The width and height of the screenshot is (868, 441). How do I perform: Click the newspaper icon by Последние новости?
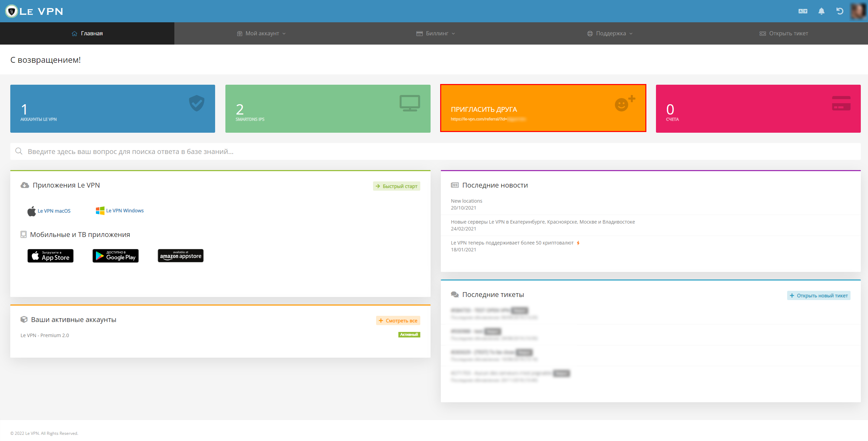(455, 185)
